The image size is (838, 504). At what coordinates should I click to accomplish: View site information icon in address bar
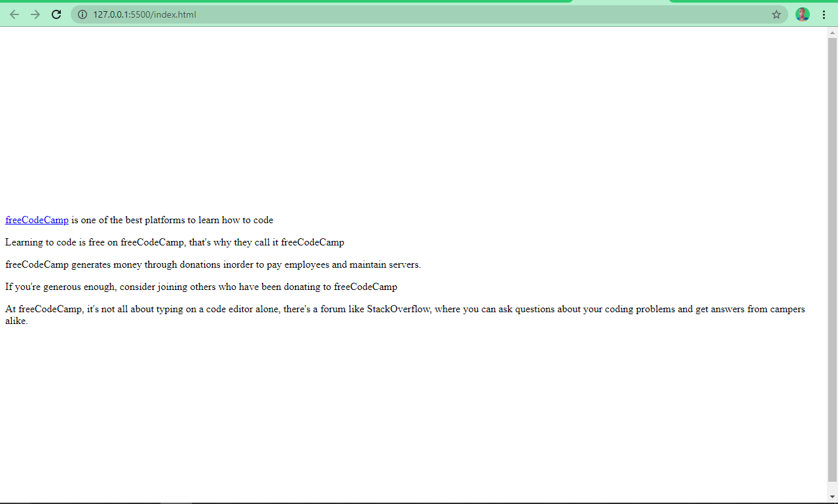click(x=82, y=14)
